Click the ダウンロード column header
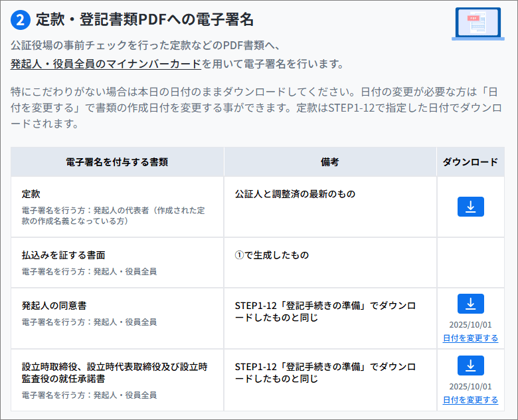This screenshot has width=518, height=420. point(470,161)
